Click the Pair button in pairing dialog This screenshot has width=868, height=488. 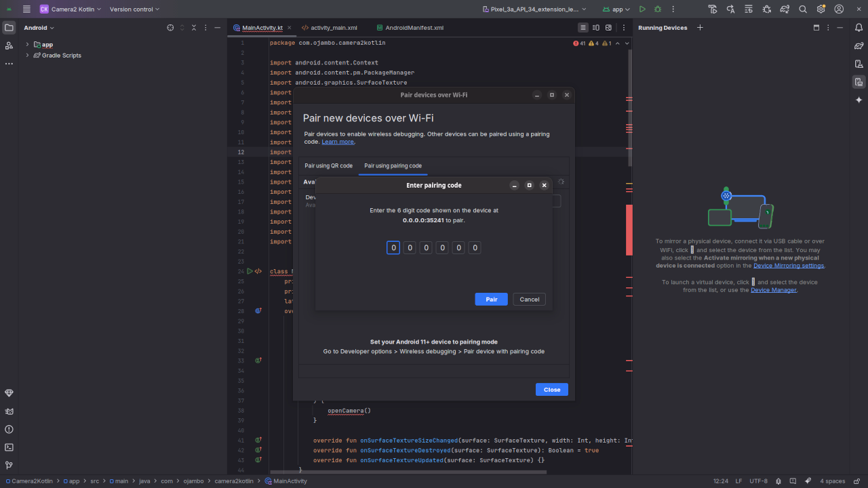pos(491,300)
